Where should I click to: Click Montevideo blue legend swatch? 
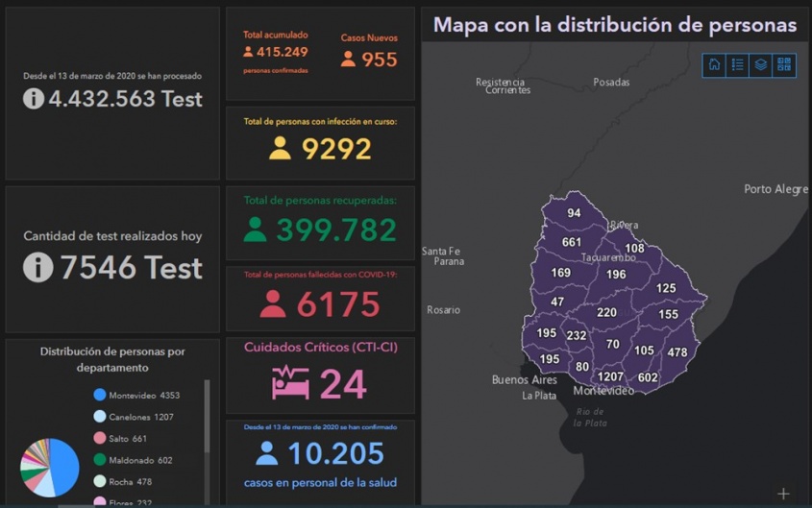[x=99, y=395]
